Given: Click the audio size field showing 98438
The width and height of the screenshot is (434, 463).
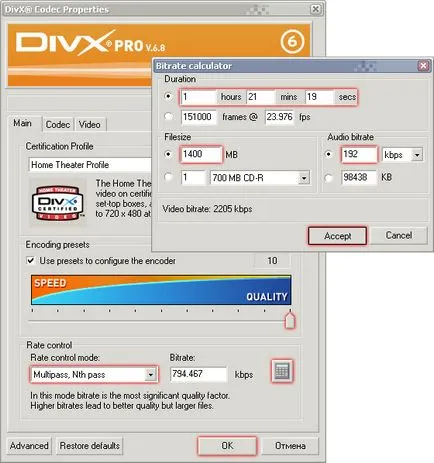Looking at the screenshot, I should pos(359,178).
